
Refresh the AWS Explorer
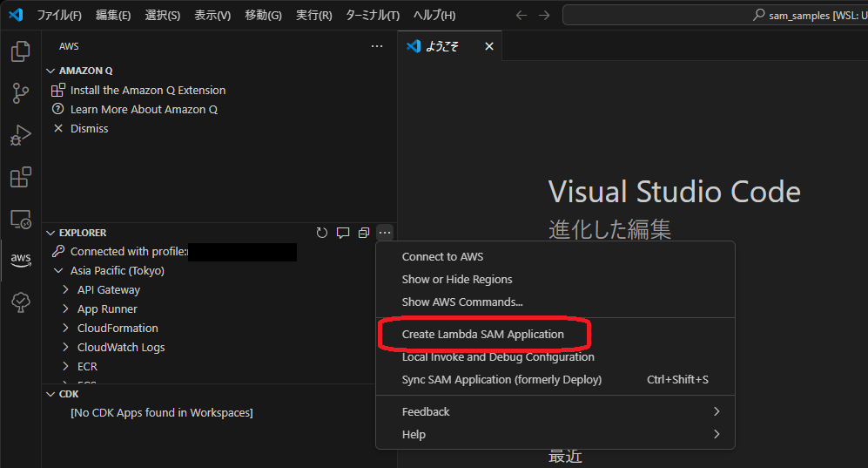point(321,233)
